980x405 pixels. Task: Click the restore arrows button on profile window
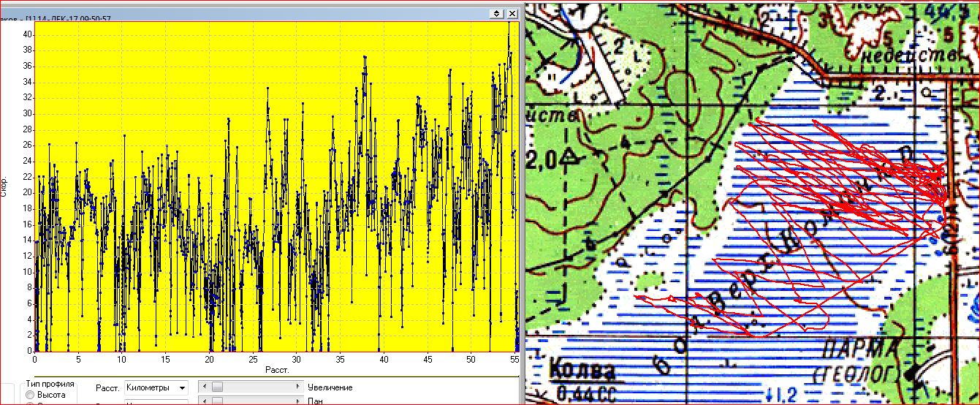point(496,13)
